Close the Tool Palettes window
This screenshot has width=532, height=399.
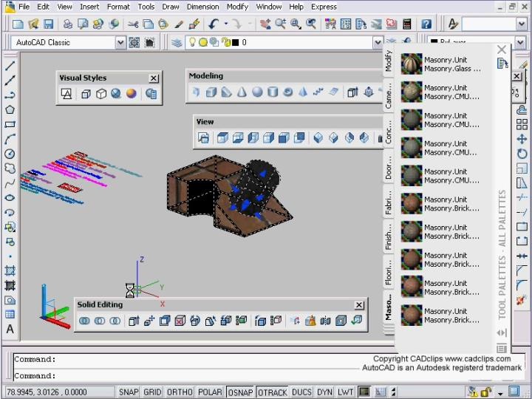coord(502,50)
